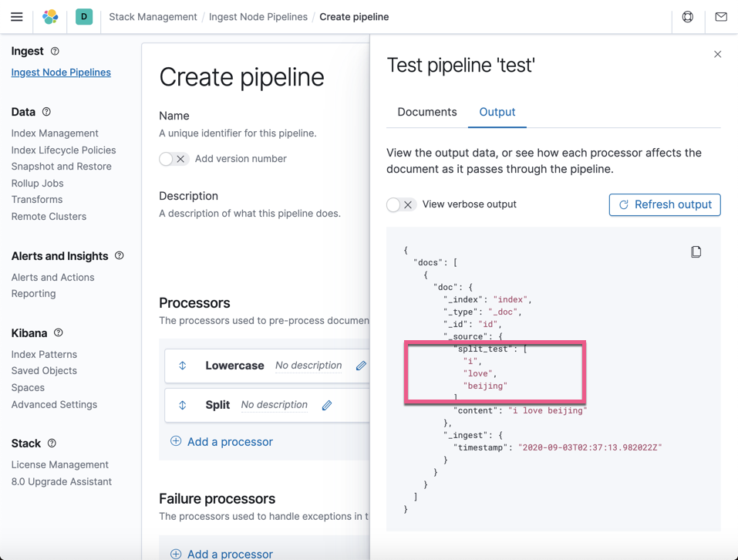Viewport: 738px width, 560px height.
Task: Click the Refresh output button
Action: point(664,204)
